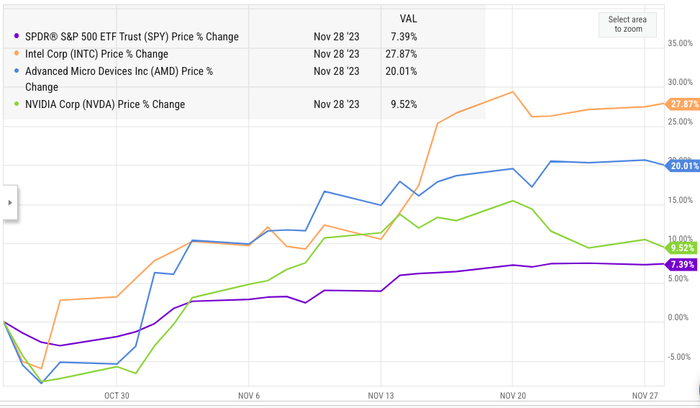700x408 pixels.
Task: Click the purple SPY legend dot
Action: (x=13, y=36)
